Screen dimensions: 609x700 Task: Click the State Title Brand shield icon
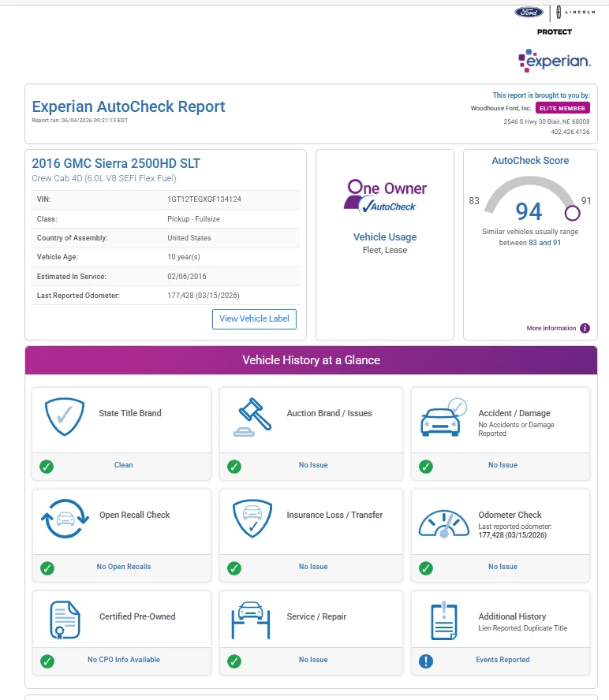click(65, 416)
